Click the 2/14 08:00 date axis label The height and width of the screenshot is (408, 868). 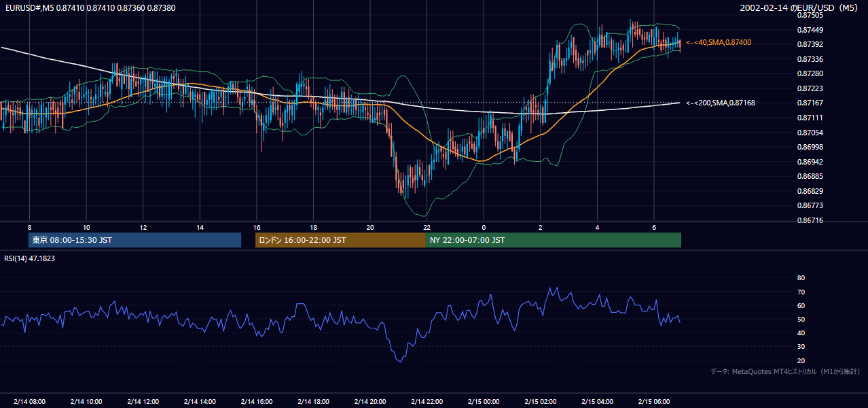click(29, 401)
